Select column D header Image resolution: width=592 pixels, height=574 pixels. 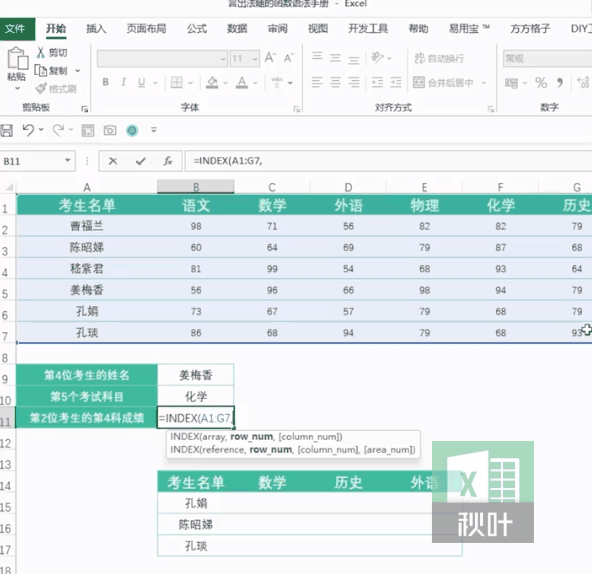click(x=348, y=187)
